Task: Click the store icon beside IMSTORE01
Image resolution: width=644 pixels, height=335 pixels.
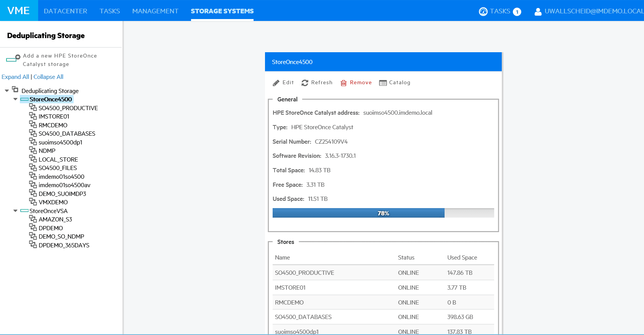Action: (33, 115)
